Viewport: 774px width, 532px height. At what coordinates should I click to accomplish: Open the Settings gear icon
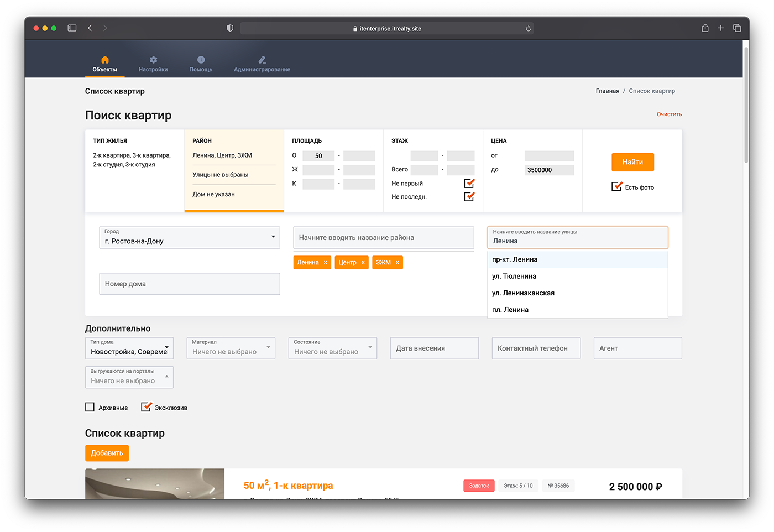[153, 60]
